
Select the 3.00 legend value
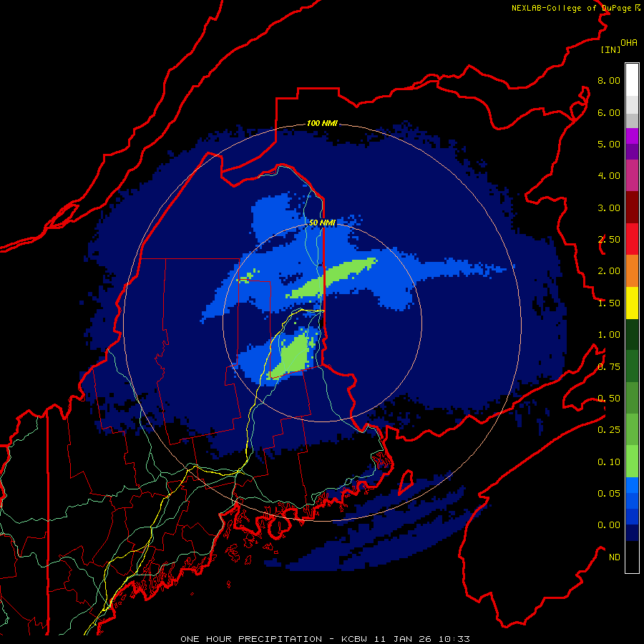point(609,208)
